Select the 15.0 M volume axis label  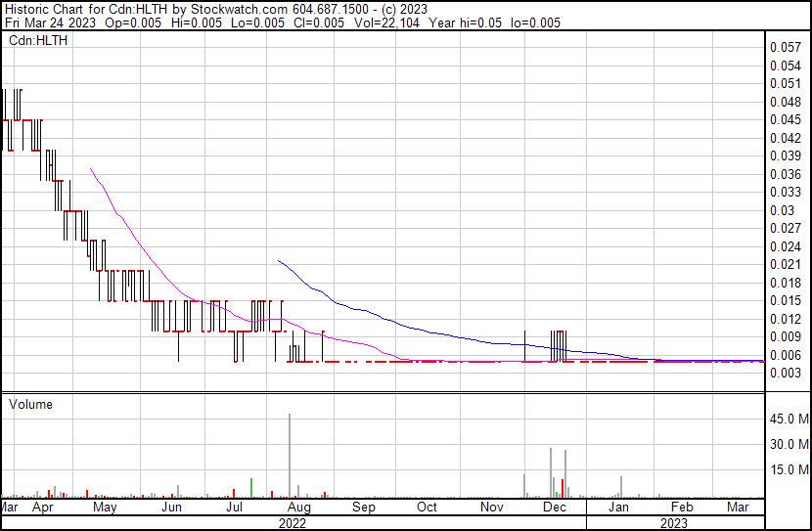[x=788, y=469]
